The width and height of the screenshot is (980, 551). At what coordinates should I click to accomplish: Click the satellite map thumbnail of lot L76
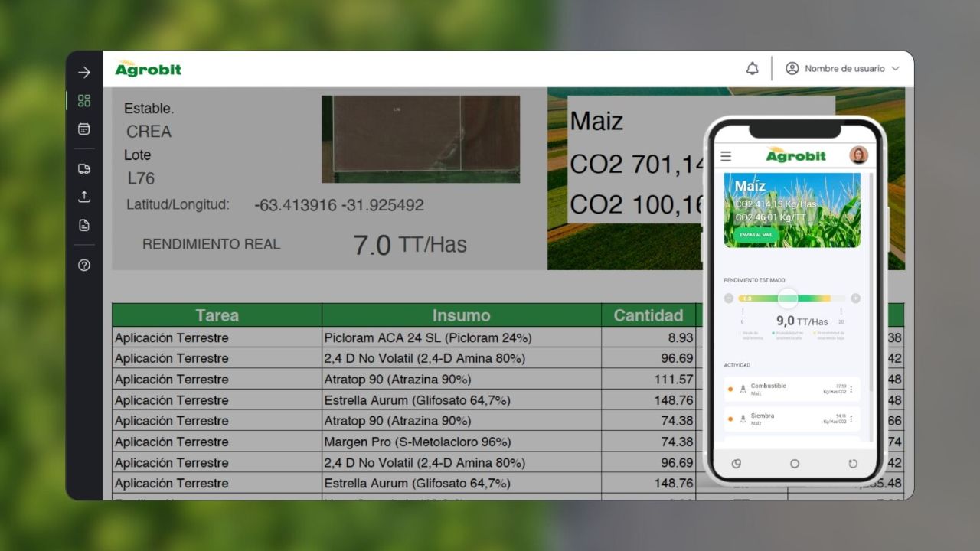[x=420, y=139]
